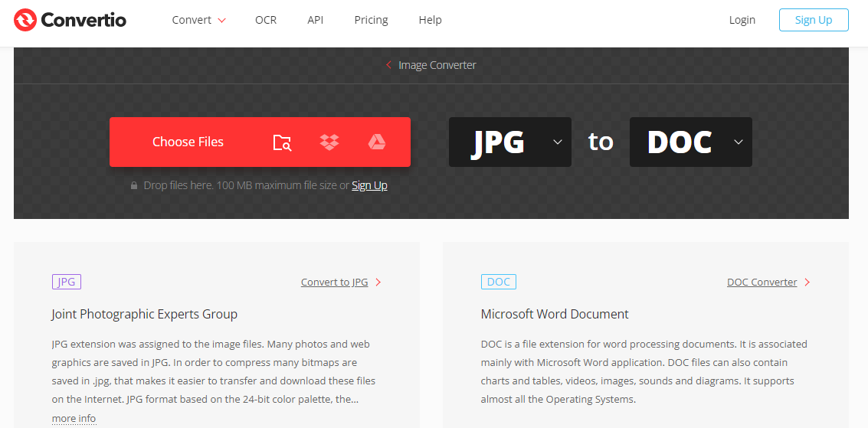Click the Convertio wordmark text
This screenshot has height=428, width=868.
(x=84, y=21)
